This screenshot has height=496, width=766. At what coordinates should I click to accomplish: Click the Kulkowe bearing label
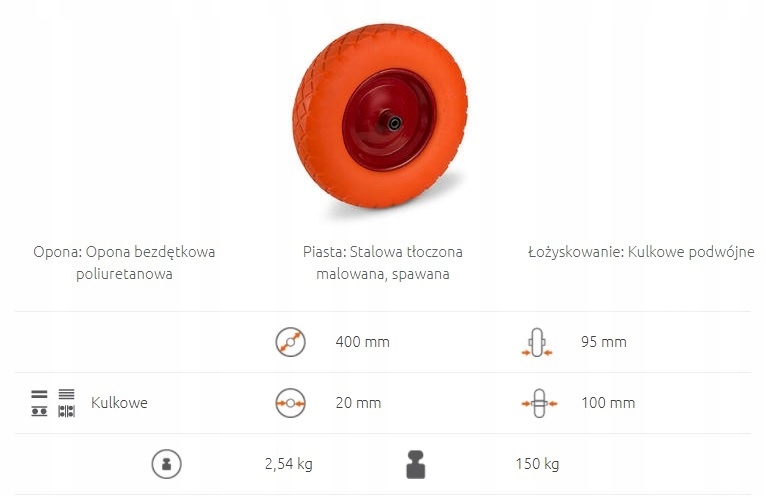point(119,403)
